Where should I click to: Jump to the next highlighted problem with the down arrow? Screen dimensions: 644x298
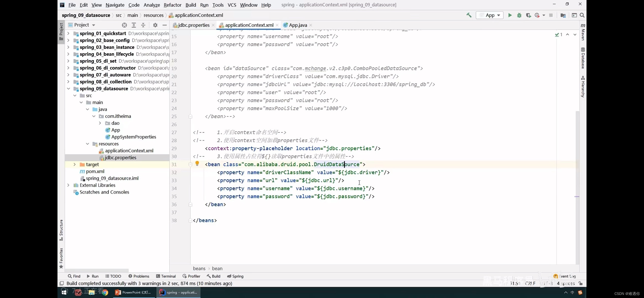point(575,35)
